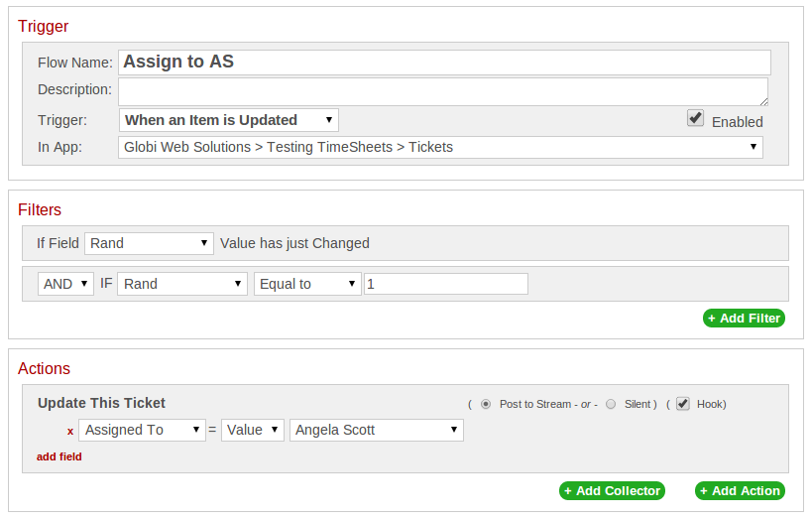The width and height of the screenshot is (812, 519).
Task: Open the AND operator dropdown
Action: click(x=65, y=284)
